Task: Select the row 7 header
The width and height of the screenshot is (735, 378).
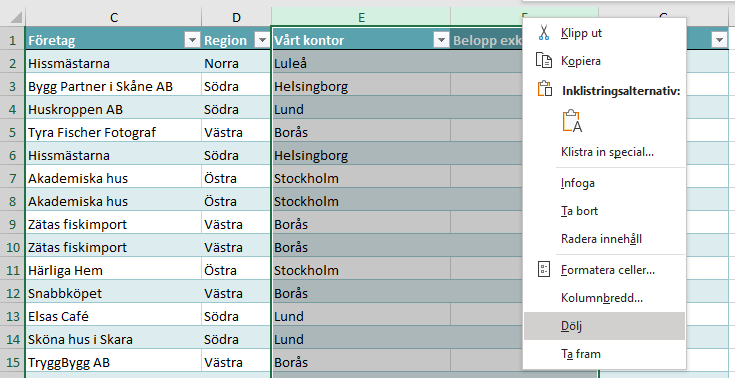Action: pyautogui.click(x=13, y=179)
